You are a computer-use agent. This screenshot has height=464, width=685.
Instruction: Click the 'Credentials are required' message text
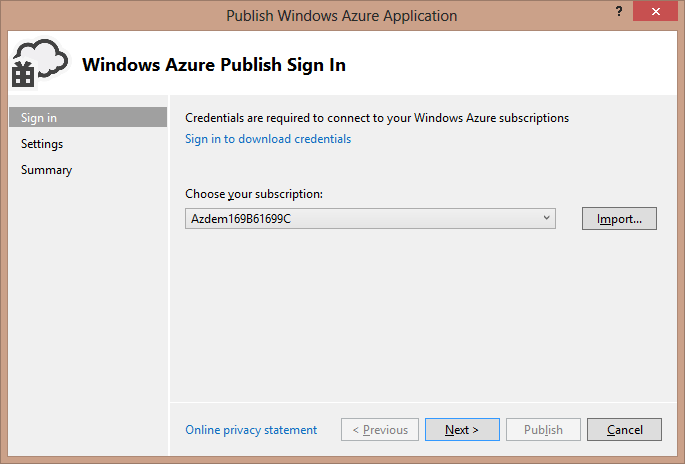coord(377,118)
